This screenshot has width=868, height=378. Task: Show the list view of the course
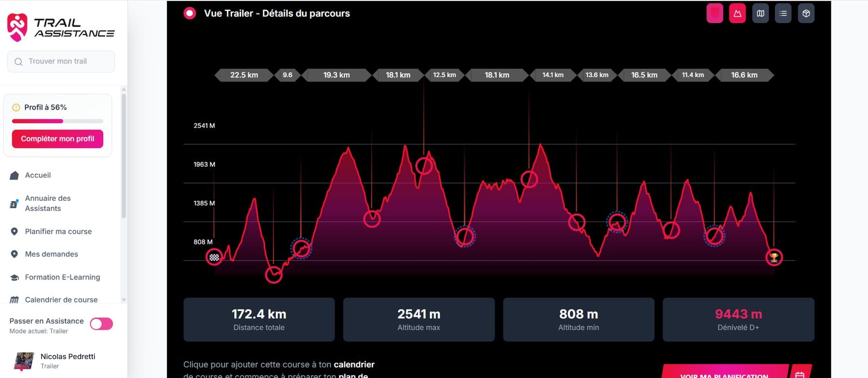(783, 14)
